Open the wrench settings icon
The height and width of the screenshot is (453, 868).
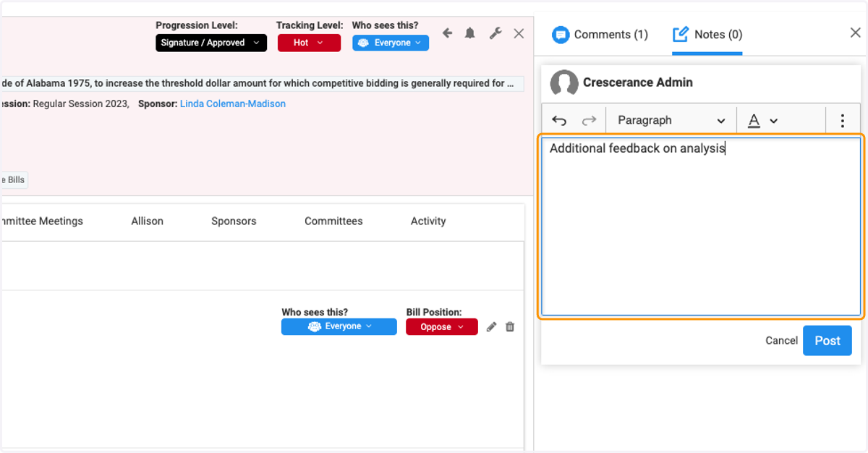(495, 33)
